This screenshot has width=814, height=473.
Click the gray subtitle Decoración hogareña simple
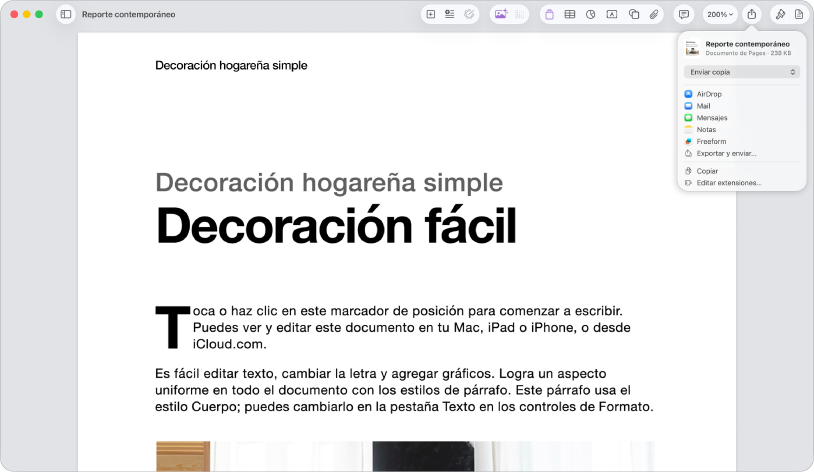click(x=329, y=183)
